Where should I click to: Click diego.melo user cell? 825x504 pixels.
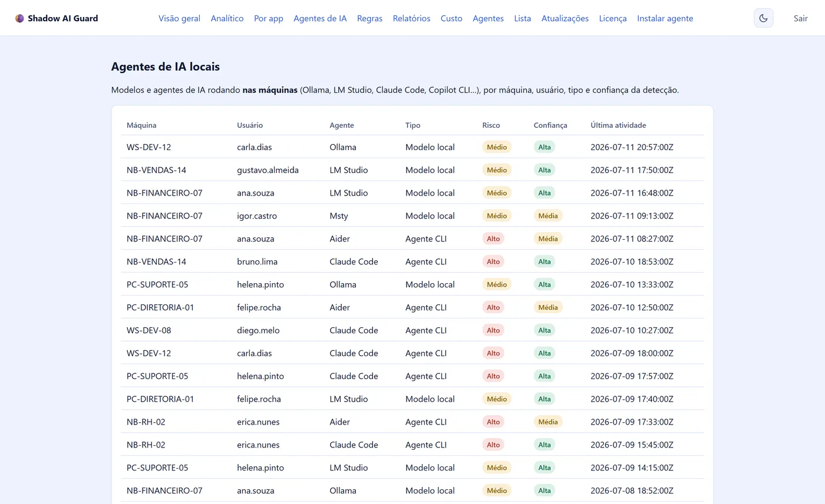pos(258,330)
